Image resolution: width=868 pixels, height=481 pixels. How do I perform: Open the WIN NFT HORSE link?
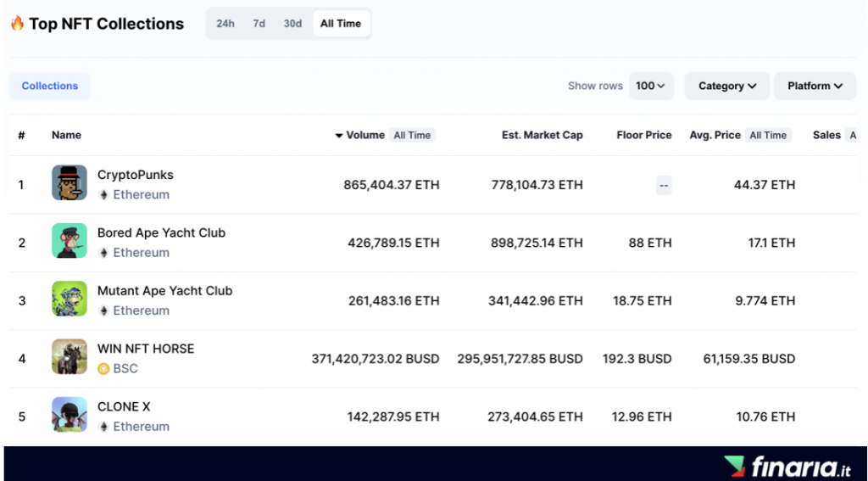point(146,350)
